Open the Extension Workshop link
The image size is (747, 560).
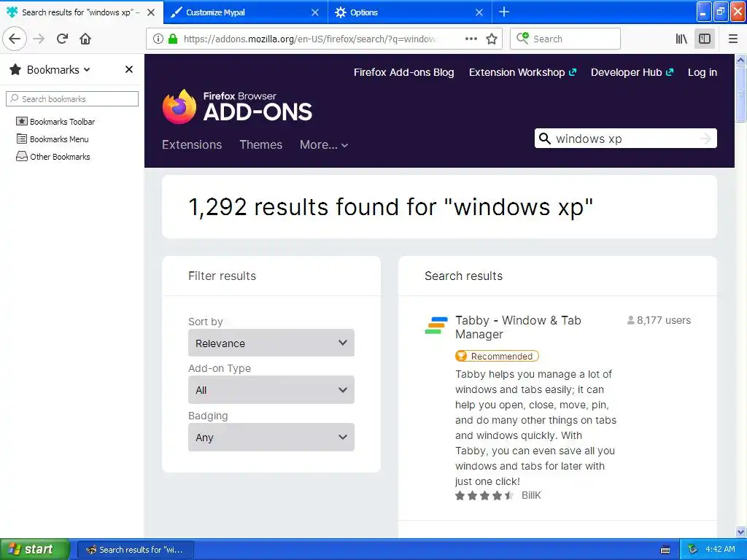[x=522, y=72]
